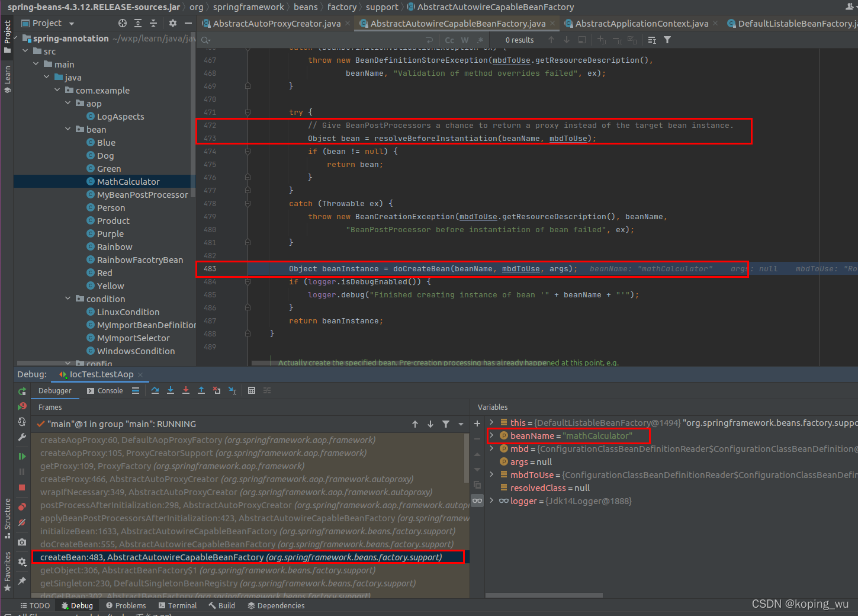Click Expand All icon in Project toolbar
The width and height of the screenshot is (858, 616).
point(138,23)
